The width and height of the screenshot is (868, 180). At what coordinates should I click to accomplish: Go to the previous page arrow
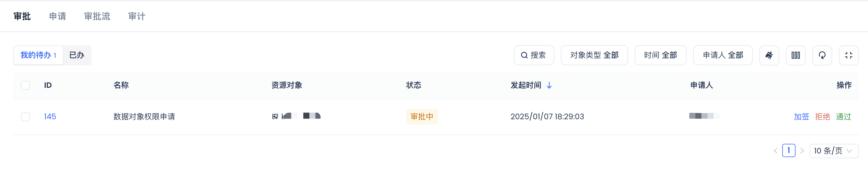coord(775,151)
